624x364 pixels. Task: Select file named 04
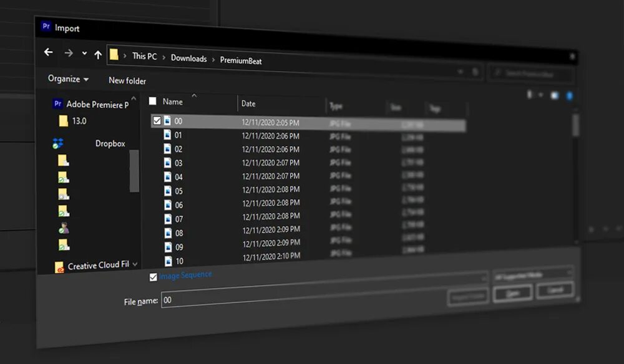click(178, 177)
